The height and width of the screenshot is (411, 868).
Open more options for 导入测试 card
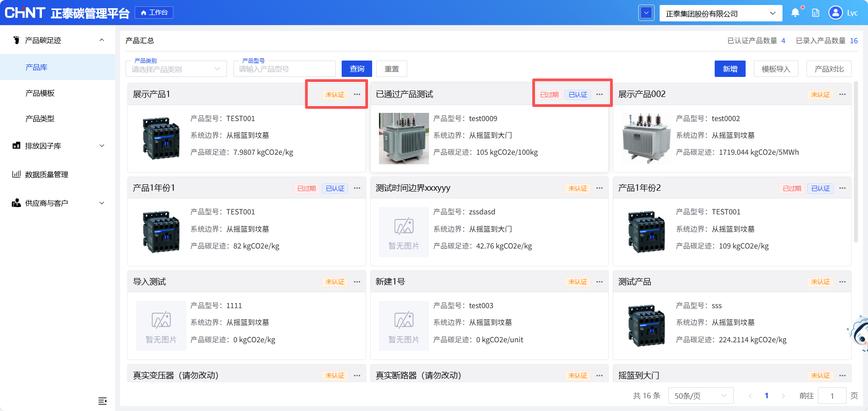(x=357, y=282)
